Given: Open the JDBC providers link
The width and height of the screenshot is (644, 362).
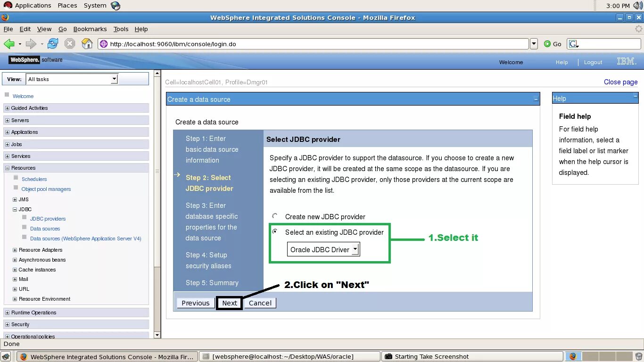Looking at the screenshot, I should click(48, 219).
